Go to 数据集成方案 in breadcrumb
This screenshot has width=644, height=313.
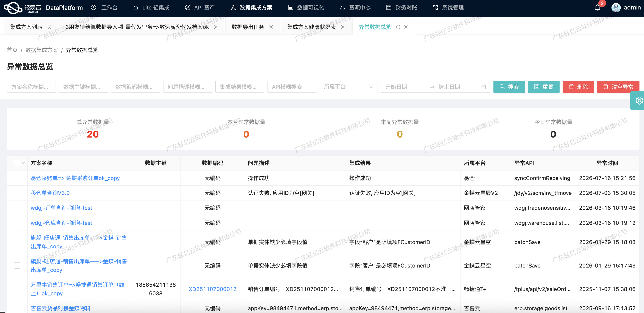[42, 50]
